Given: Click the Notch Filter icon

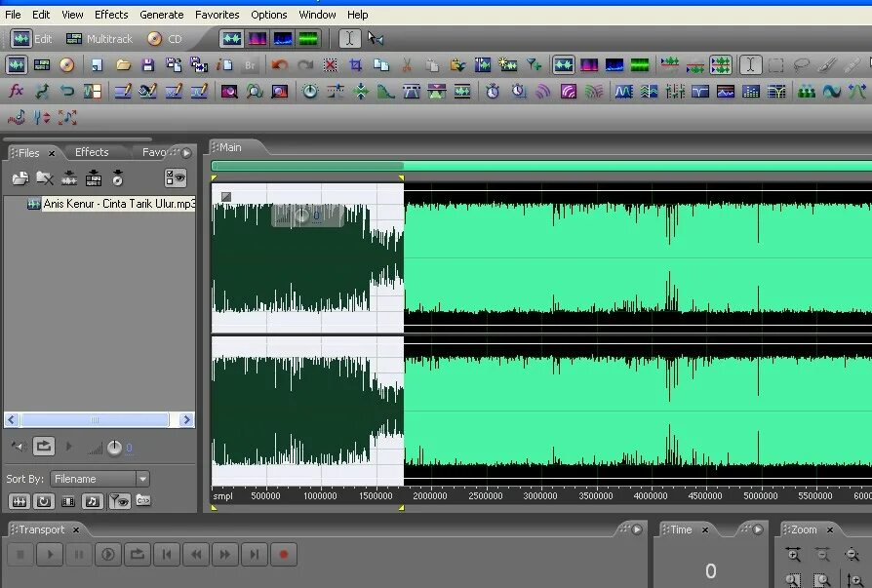Looking at the screenshot, I should pyautogui.click(x=699, y=91).
